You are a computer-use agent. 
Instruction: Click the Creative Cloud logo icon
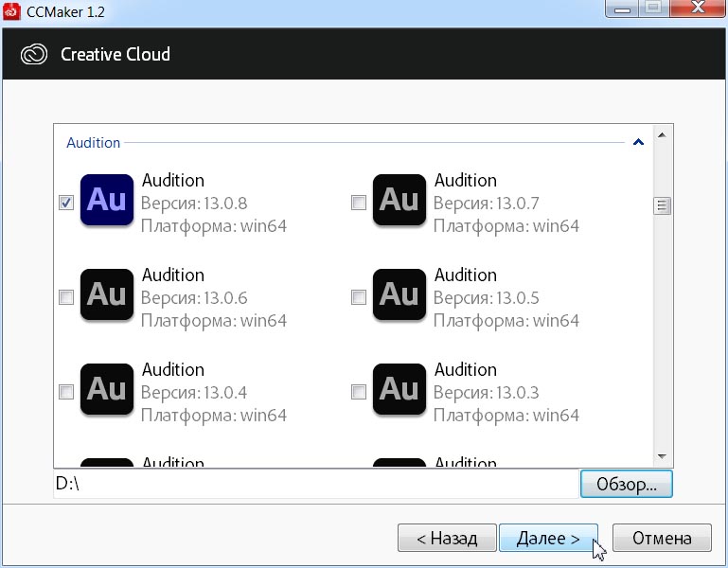coord(34,54)
